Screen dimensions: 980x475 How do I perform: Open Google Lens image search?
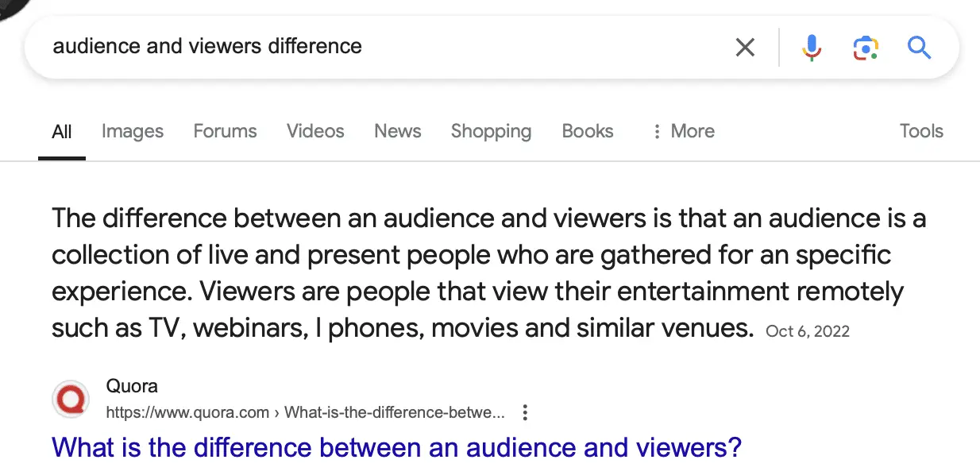(865, 48)
